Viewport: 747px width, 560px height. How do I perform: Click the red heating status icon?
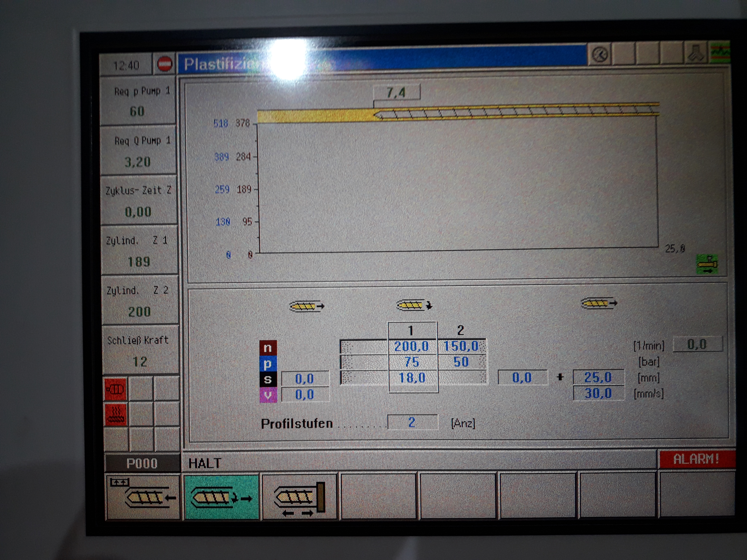(x=116, y=415)
